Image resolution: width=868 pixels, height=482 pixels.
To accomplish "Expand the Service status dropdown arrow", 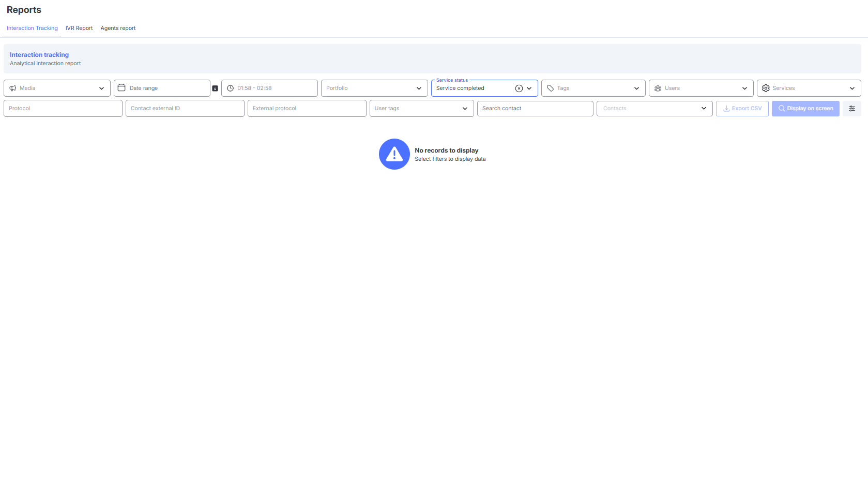I will point(529,88).
